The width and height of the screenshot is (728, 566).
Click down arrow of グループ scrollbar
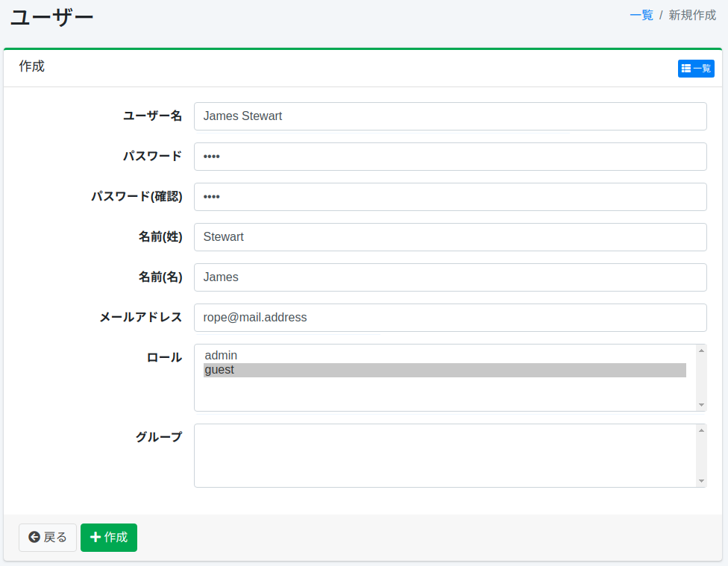[x=701, y=482]
